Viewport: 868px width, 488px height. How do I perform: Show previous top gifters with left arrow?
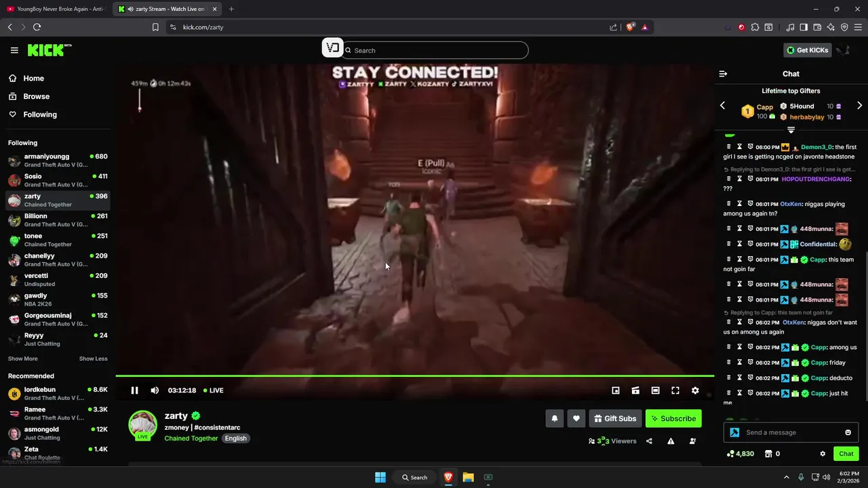pos(722,106)
